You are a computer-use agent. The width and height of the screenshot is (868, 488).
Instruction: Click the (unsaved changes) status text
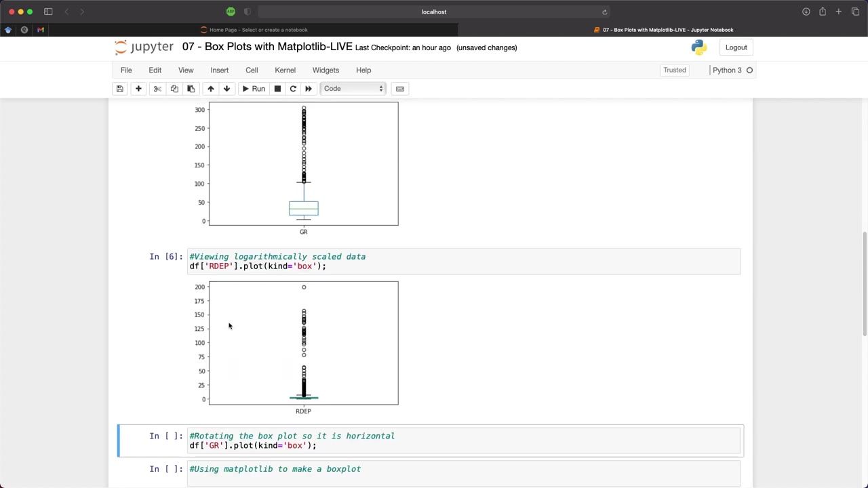487,48
